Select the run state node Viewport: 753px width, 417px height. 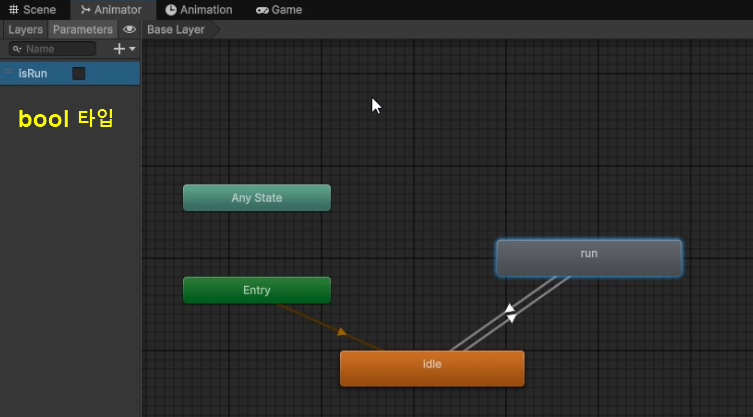click(589, 257)
